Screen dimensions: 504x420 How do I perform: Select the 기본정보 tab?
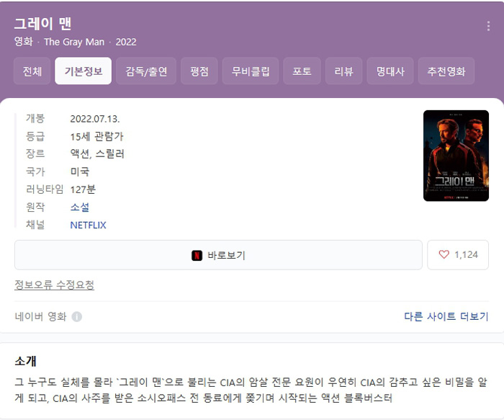pos(84,71)
